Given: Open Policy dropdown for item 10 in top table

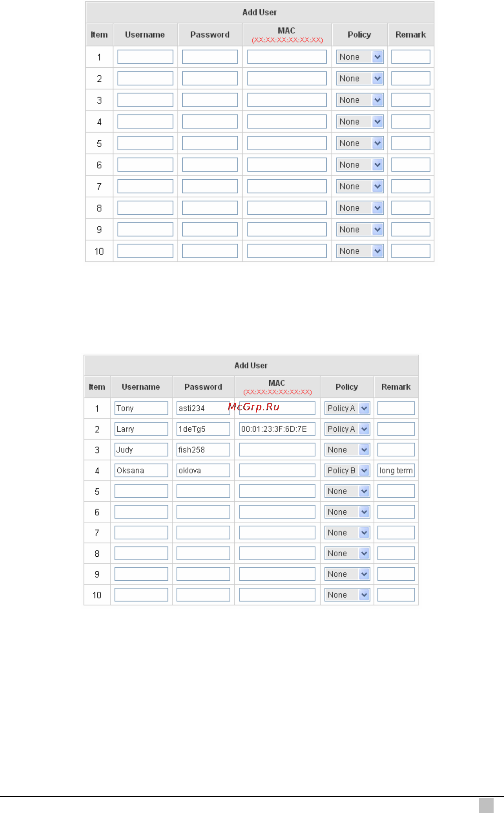Looking at the screenshot, I should 360,251.
